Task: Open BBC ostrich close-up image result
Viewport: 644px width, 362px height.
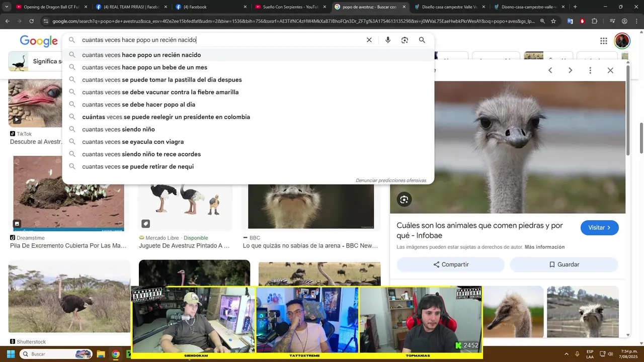Action: pyautogui.click(x=311, y=207)
